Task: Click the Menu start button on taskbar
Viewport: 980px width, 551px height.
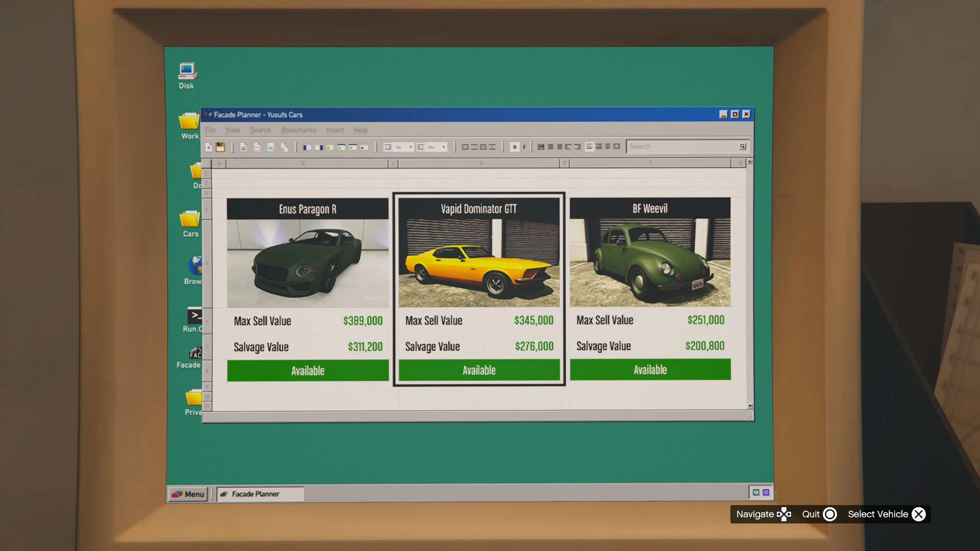Action: coord(188,494)
